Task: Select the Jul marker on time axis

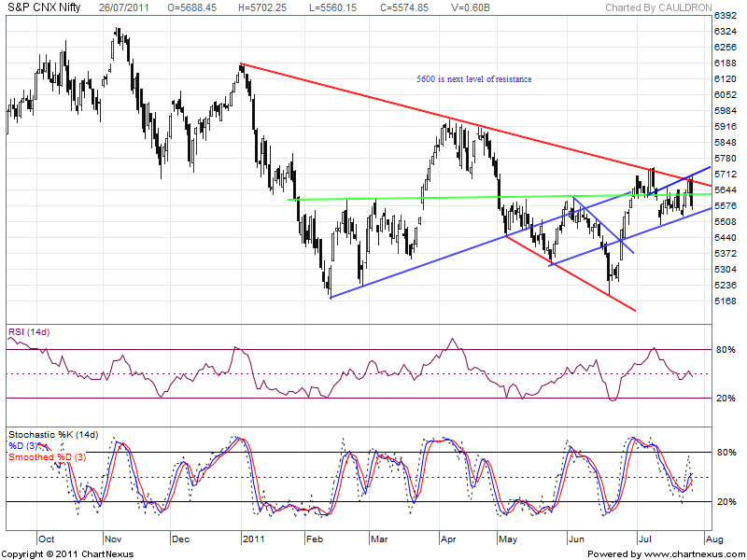Action: click(644, 539)
